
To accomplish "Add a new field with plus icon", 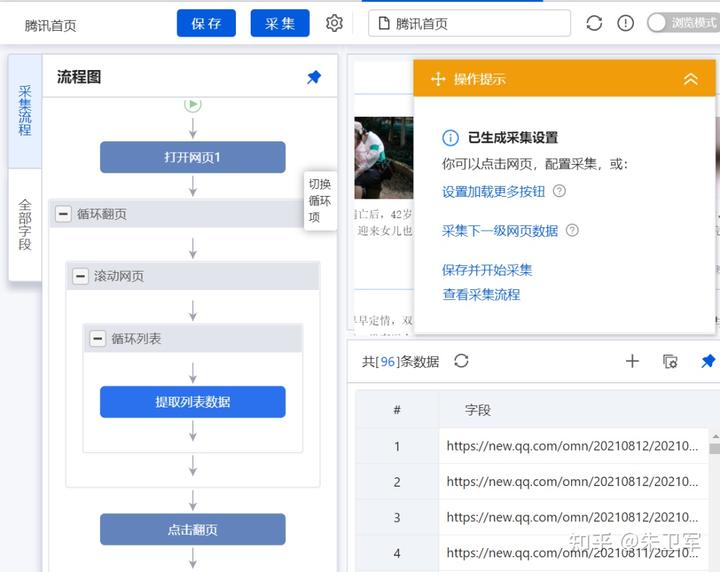I will coord(632,361).
